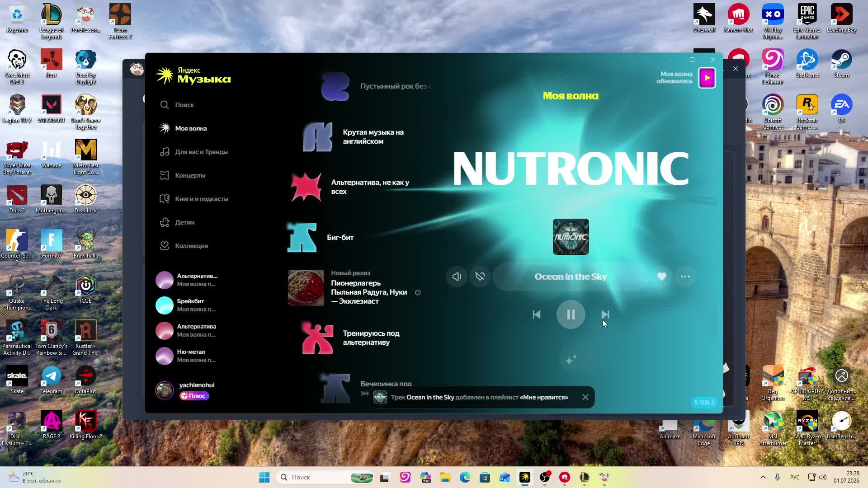Open Коллекция in sidebar
This screenshot has height=488, width=868.
pyautogui.click(x=184, y=246)
